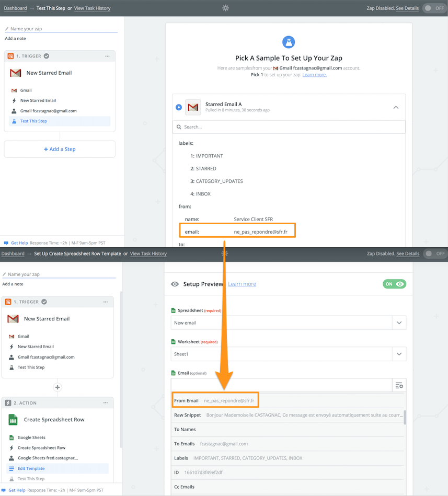Click the Gmail app row in upper screenshot

coord(60,90)
